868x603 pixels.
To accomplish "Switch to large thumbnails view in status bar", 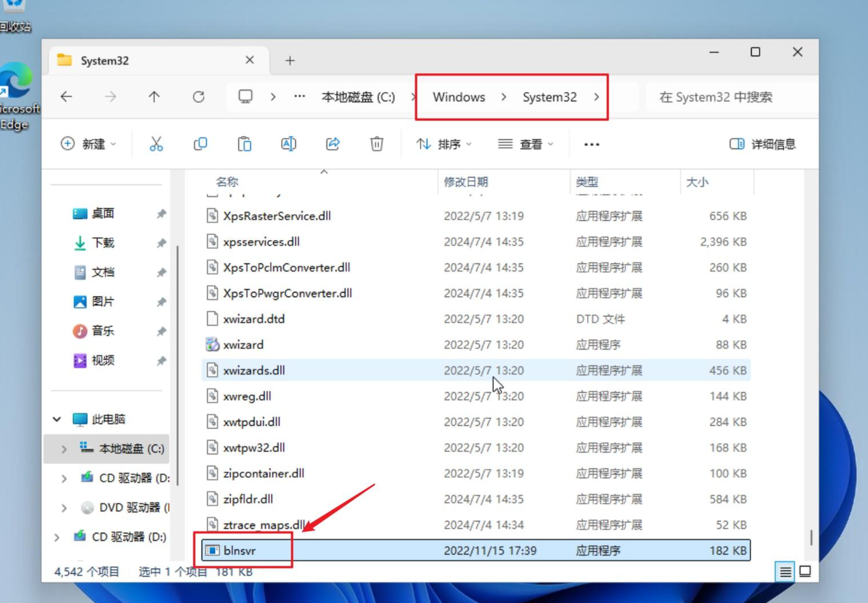I will point(805,572).
